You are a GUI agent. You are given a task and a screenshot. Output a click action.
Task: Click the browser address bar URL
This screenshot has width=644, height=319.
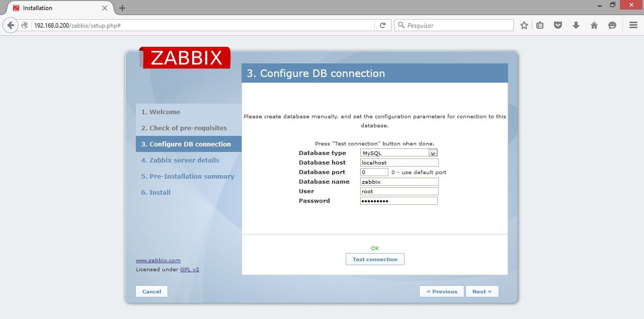click(77, 25)
